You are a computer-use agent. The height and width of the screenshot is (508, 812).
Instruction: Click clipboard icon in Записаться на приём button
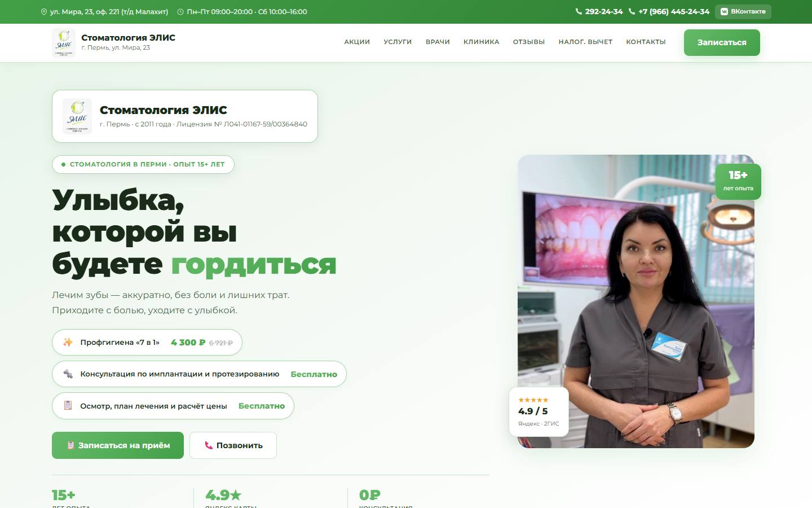70,445
